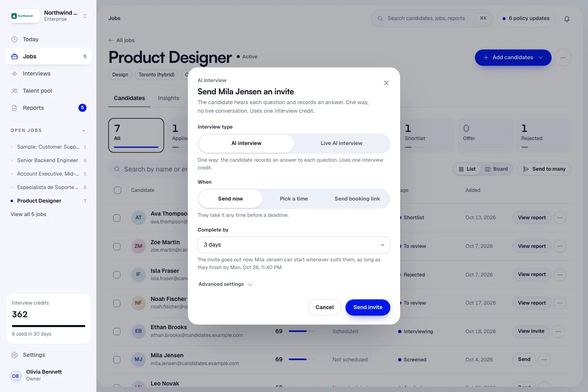Collapse the Open Jobs section

pyautogui.click(x=84, y=131)
